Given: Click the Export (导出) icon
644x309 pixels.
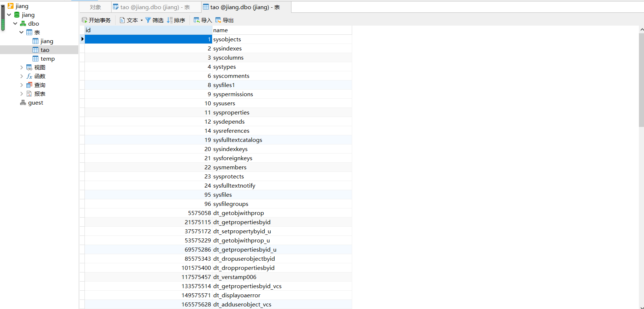Looking at the screenshot, I should [x=218, y=20].
